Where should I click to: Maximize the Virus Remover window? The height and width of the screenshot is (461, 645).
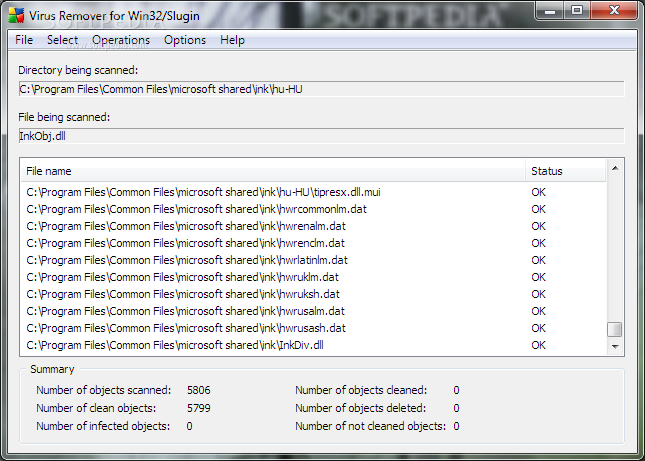point(577,10)
